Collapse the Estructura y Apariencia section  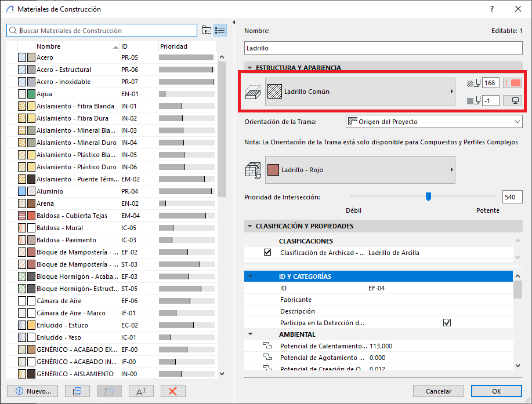point(250,68)
